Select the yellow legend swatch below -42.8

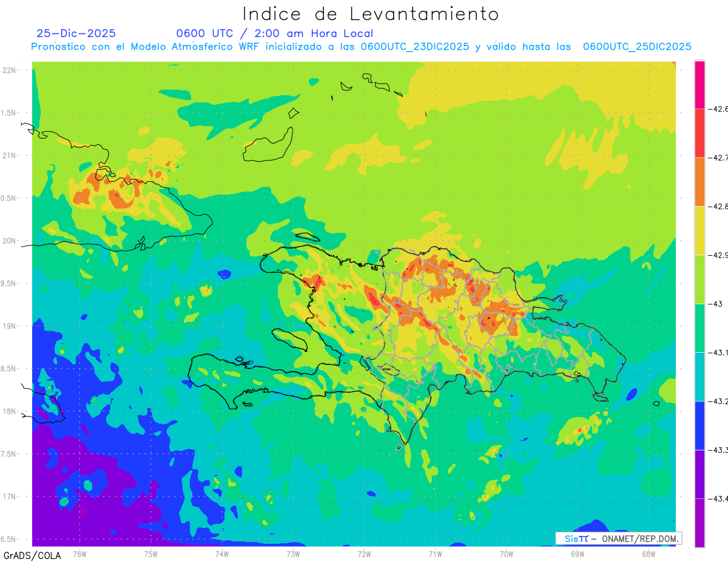tap(699, 231)
